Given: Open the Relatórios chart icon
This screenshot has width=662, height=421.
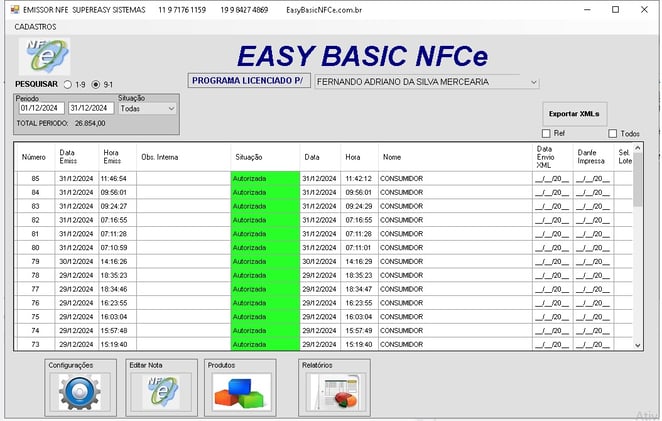Looking at the screenshot, I should coord(335,393).
